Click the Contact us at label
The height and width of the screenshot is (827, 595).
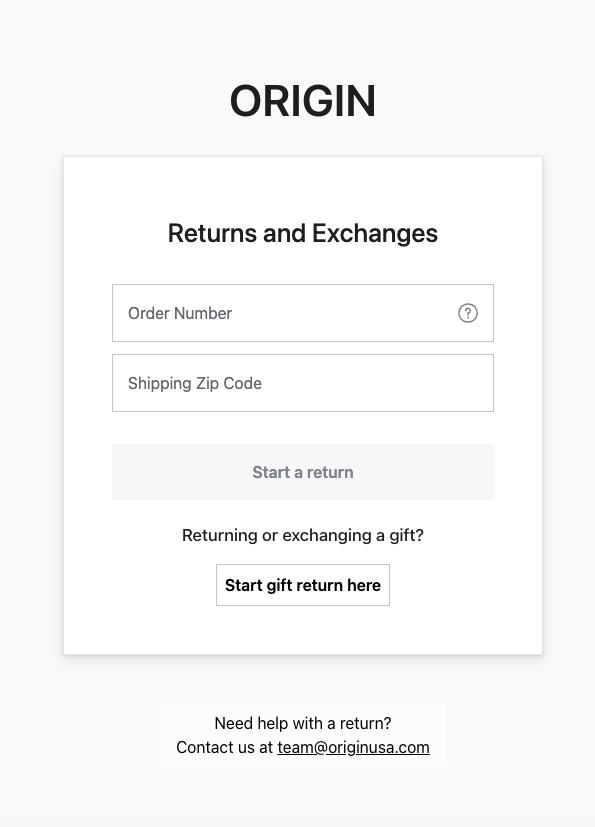[225, 747]
